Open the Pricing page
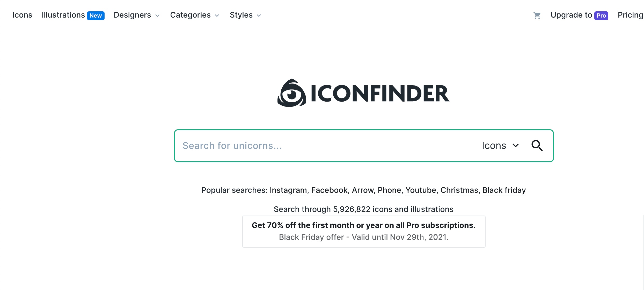 click(630, 15)
